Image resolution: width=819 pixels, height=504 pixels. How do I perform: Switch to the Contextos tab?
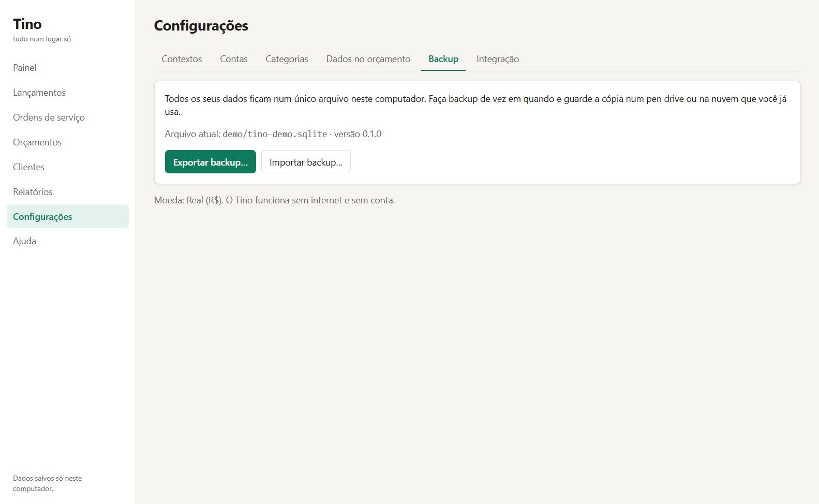182,59
